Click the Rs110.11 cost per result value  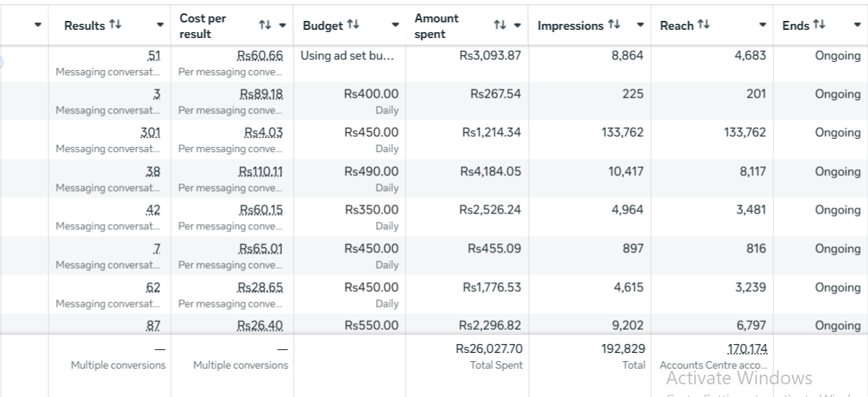[260, 172]
